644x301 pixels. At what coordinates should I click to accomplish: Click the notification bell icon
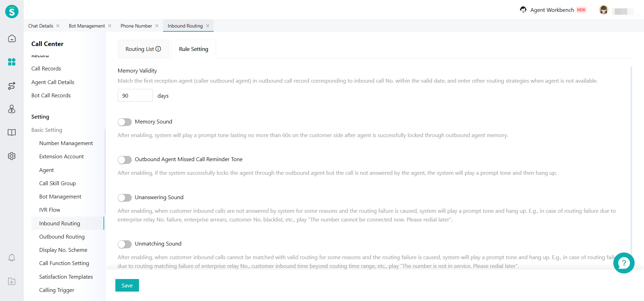tap(12, 258)
